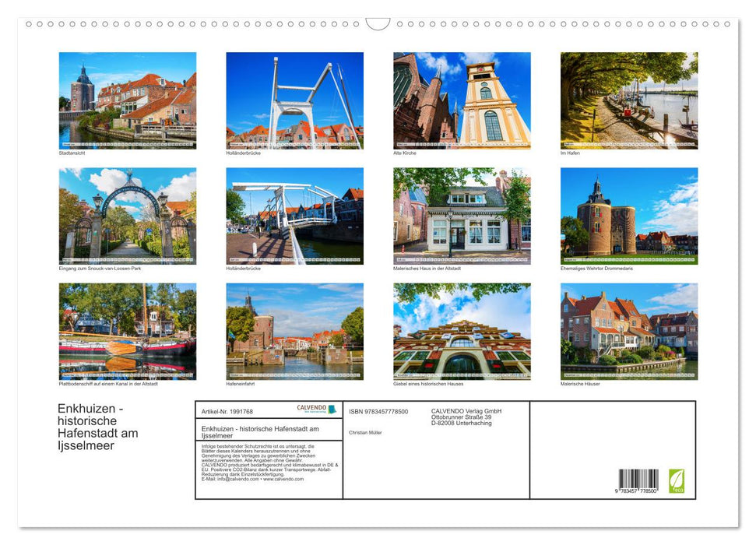Click the author name Christian Müller

pos(366,433)
